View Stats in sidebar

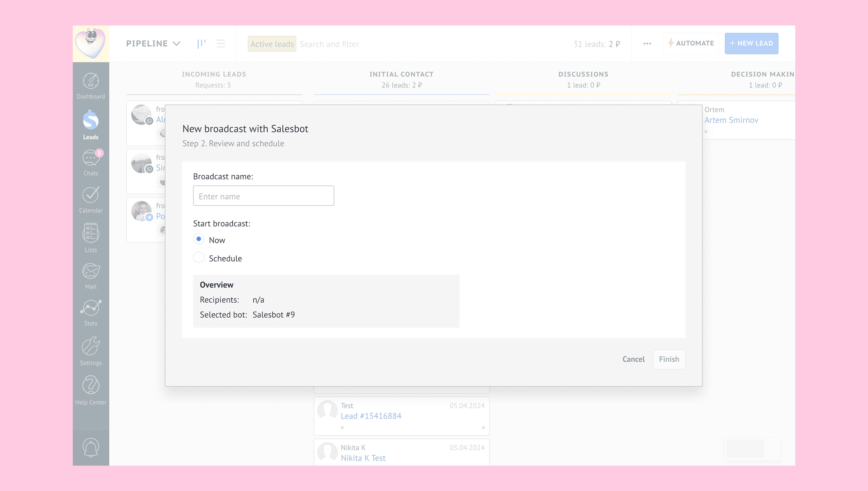click(x=90, y=313)
